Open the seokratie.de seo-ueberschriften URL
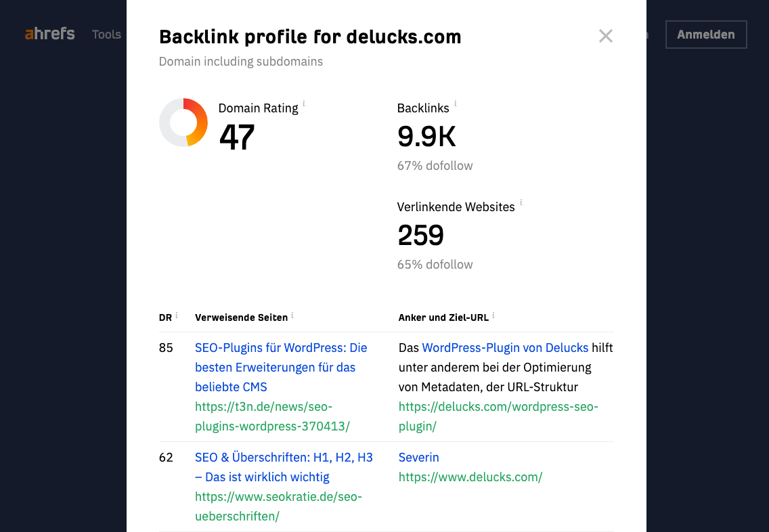 coord(278,506)
